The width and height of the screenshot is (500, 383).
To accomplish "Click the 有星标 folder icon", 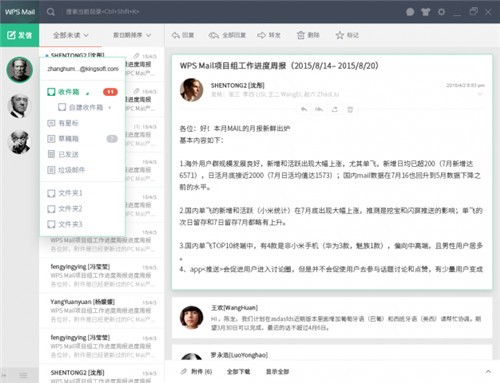I will 51,123.
